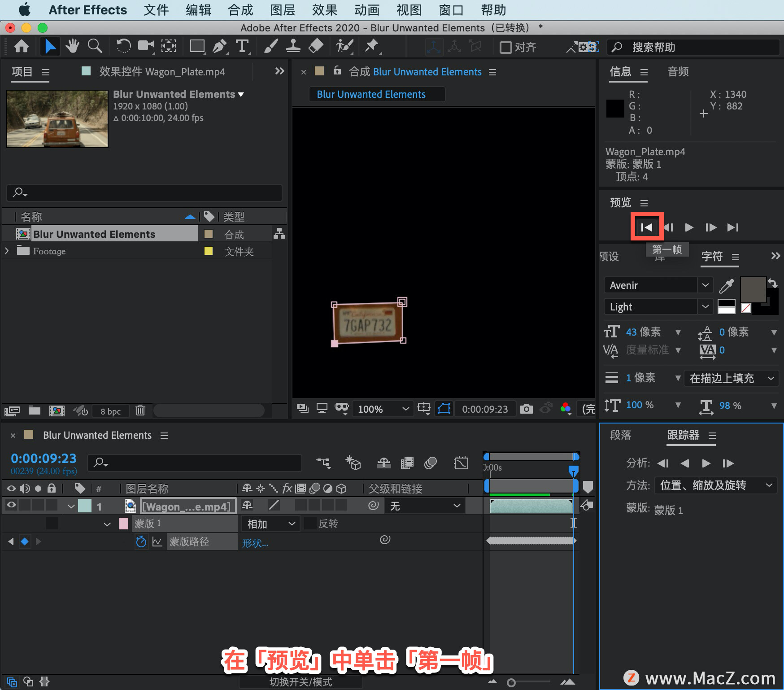The width and height of the screenshot is (784, 690).
Task: Click the no-color stroke box
Action: (x=746, y=308)
